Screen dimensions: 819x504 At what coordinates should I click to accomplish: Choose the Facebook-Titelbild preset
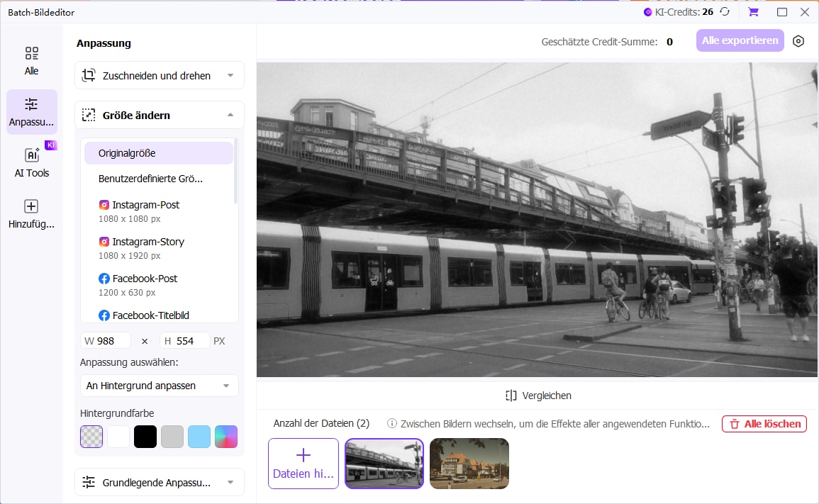[x=159, y=315]
